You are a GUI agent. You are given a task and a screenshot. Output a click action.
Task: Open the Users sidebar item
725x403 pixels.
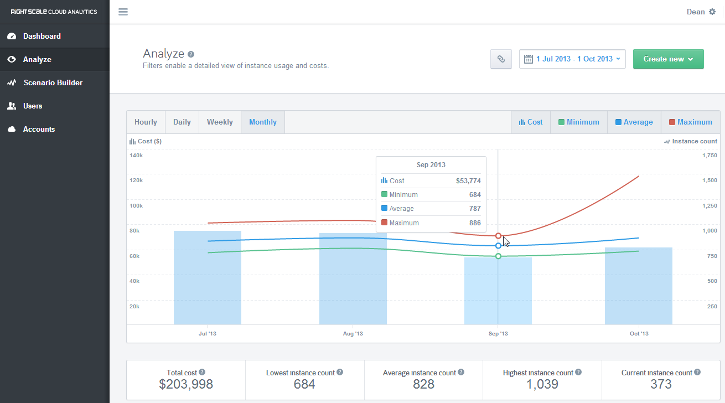tap(55, 106)
